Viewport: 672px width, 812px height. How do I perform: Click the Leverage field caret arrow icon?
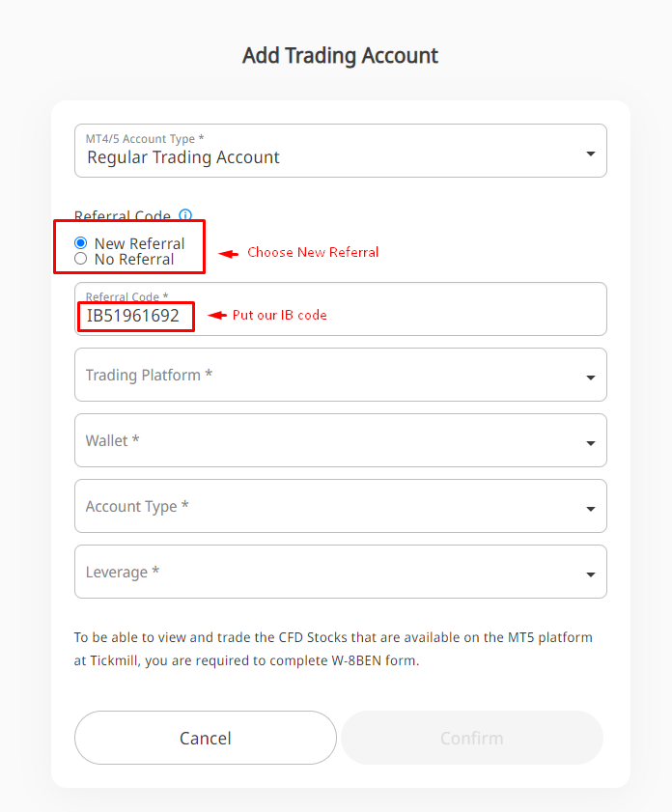[590, 574]
